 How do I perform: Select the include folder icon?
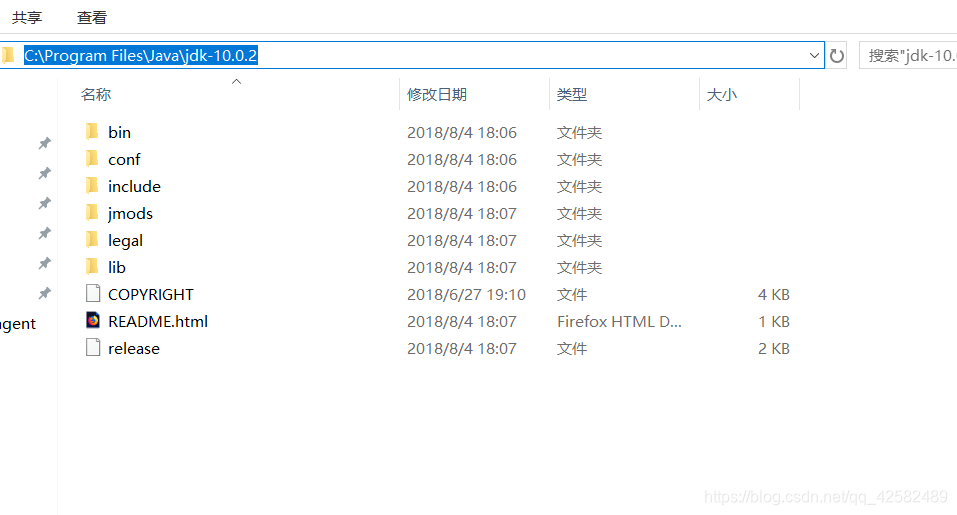tap(92, 185)
